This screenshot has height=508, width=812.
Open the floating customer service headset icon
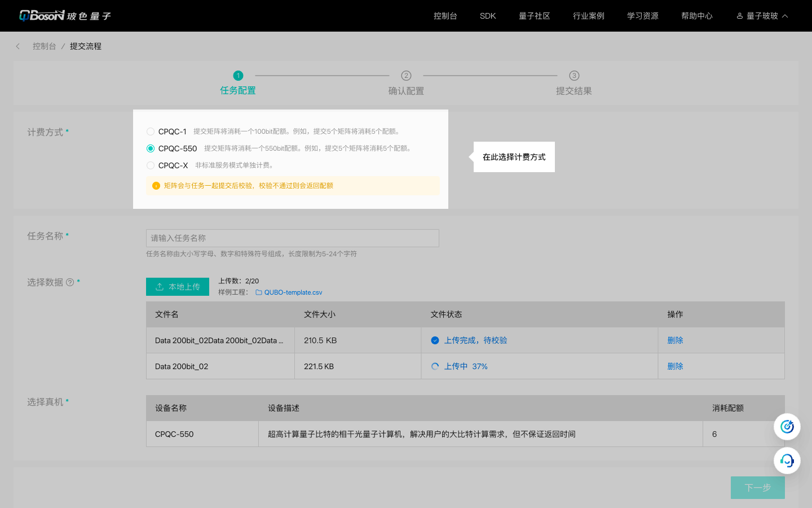pos(787,461)
